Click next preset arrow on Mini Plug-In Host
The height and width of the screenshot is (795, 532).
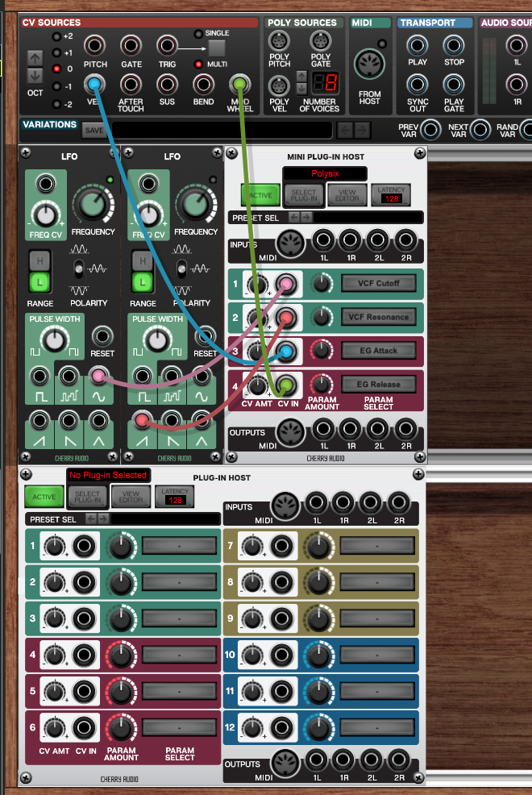(305, 218)
